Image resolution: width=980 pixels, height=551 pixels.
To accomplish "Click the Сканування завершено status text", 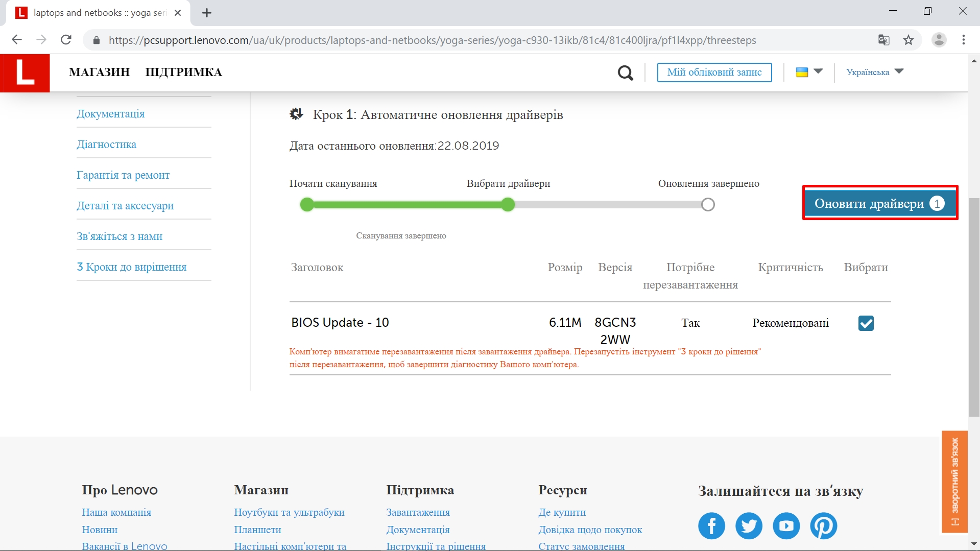I will [401, 235].
